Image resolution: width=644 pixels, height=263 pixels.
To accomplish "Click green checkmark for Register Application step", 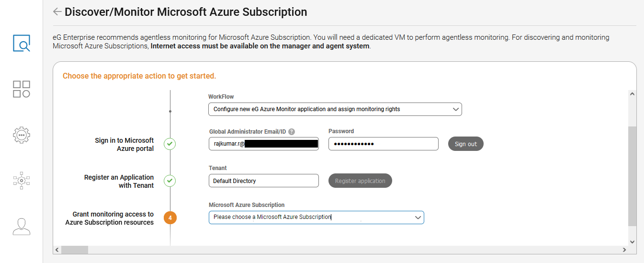I will tap(170, 181).
